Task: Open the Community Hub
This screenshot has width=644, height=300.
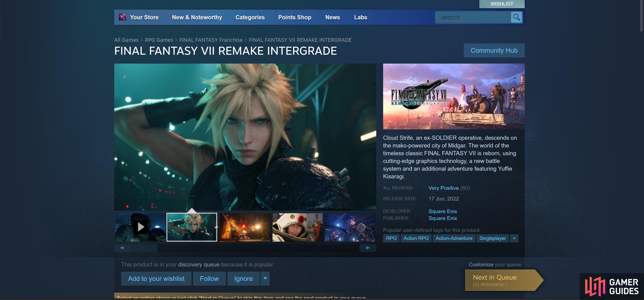Action: (494, 51)
